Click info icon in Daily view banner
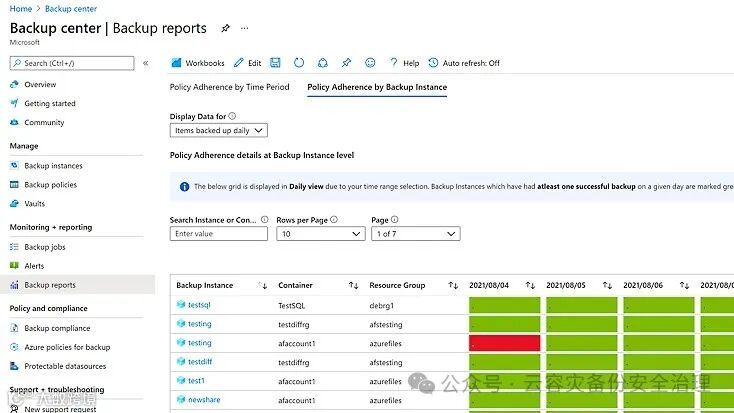 pos(184,186)
